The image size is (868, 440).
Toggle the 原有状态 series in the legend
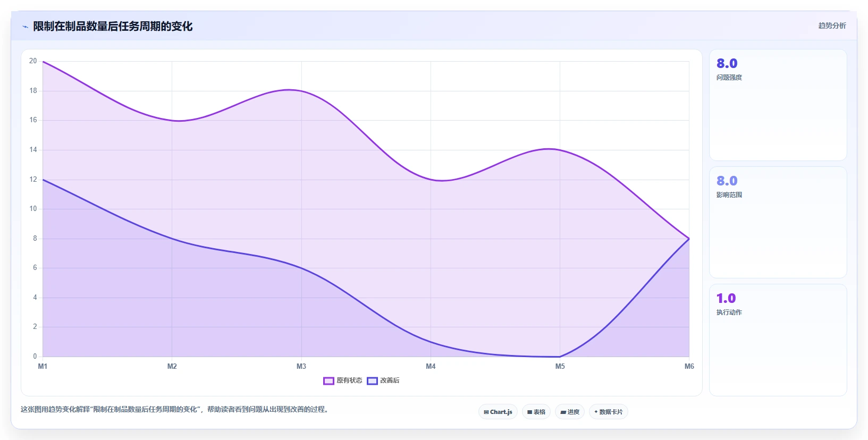349,380
